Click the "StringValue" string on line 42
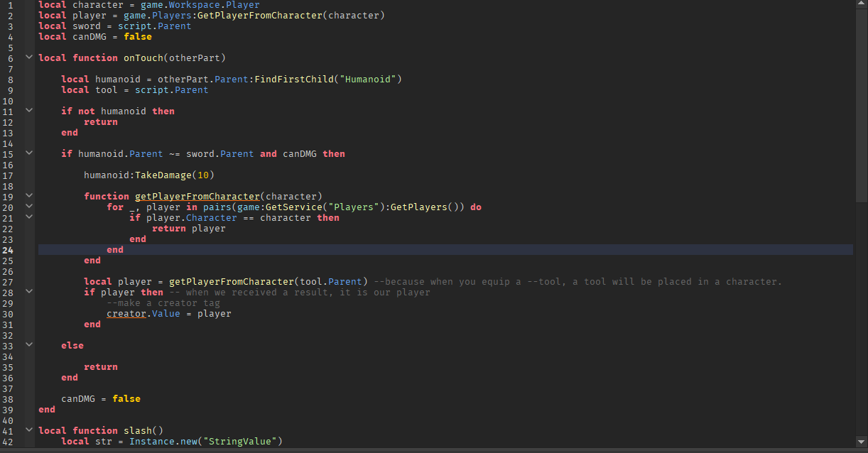The width and height of the screenshot is (868, 453). (240, 442)
